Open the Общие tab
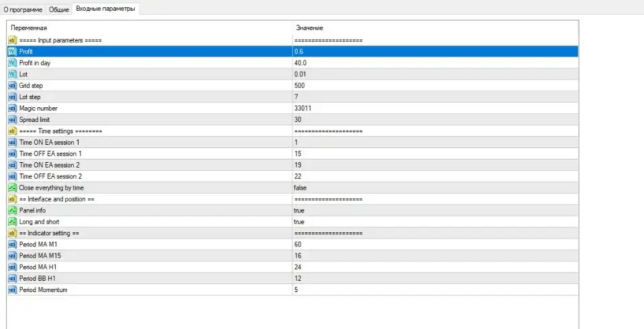 point(58,9)
